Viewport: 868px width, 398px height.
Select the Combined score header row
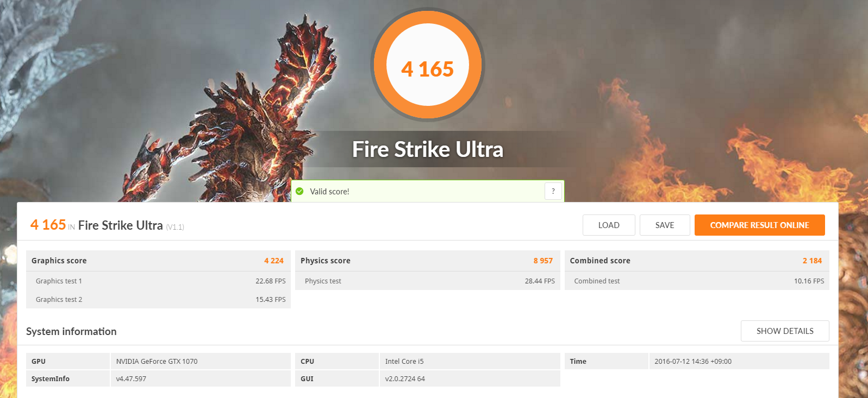697,261
